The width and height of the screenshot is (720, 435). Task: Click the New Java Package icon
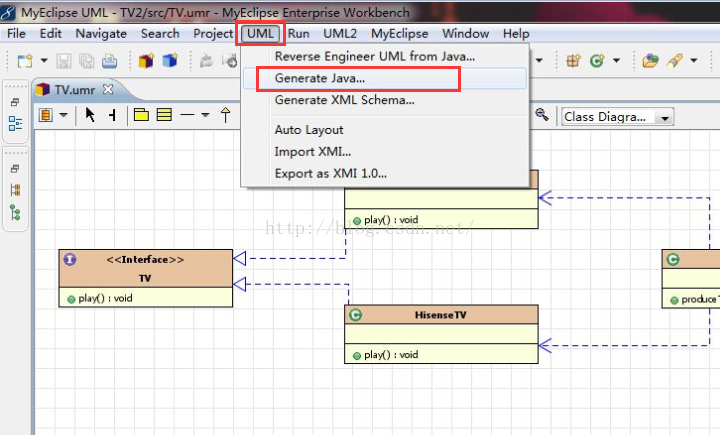click(574, 61)
